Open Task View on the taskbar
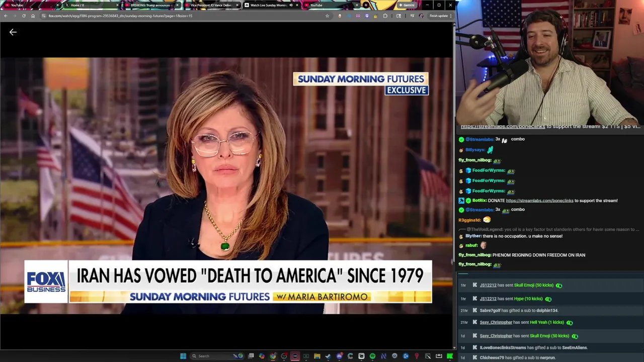The height and width of the screenshot is (362, 644). 251,356
